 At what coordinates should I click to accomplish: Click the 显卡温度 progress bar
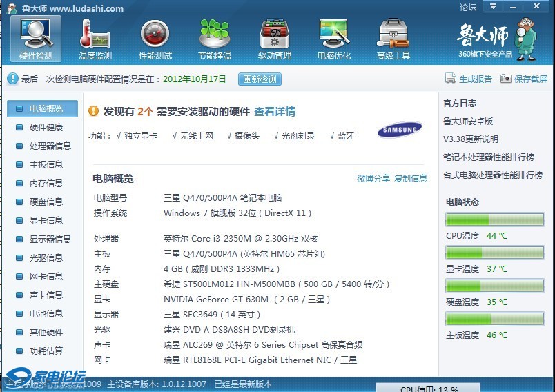coord(495,253)
